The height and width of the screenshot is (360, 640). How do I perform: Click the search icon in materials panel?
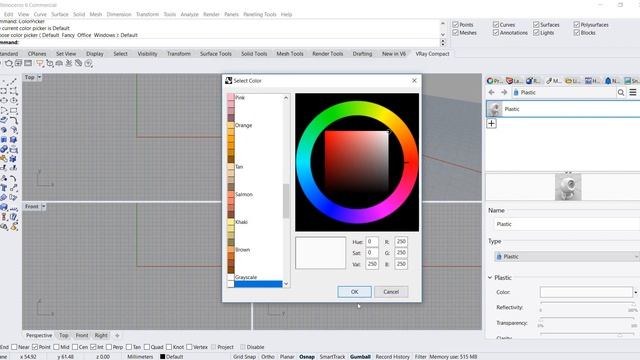[x=621, y=93]
